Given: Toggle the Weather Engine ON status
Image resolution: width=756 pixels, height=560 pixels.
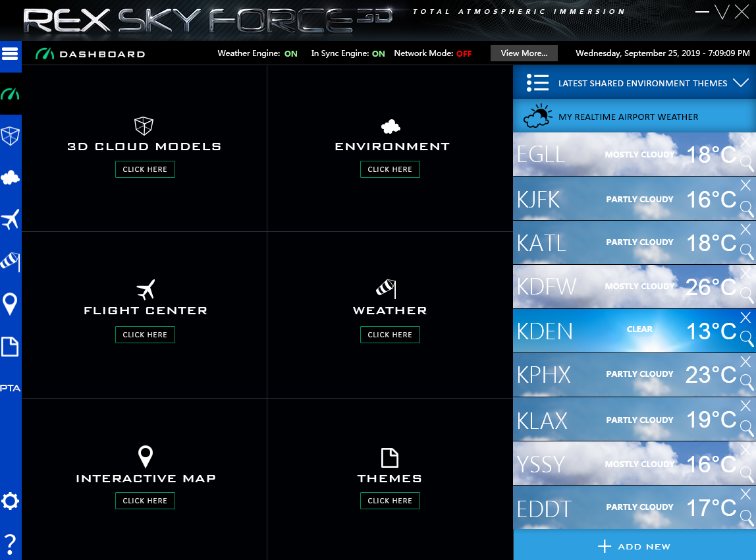Looking at the screenshot, I should pos(290,54).
